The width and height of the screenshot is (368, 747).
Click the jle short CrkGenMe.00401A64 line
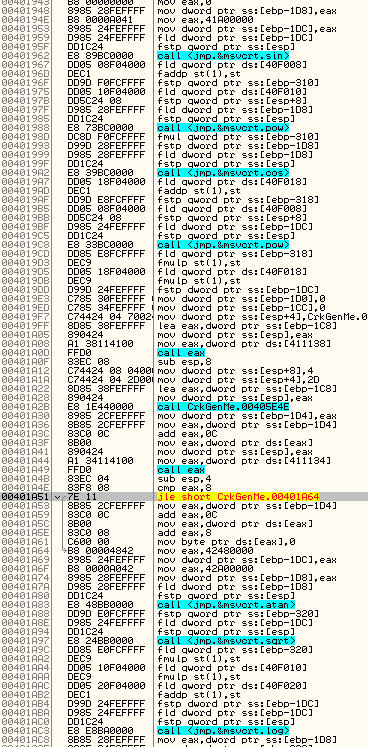[238, 496]
